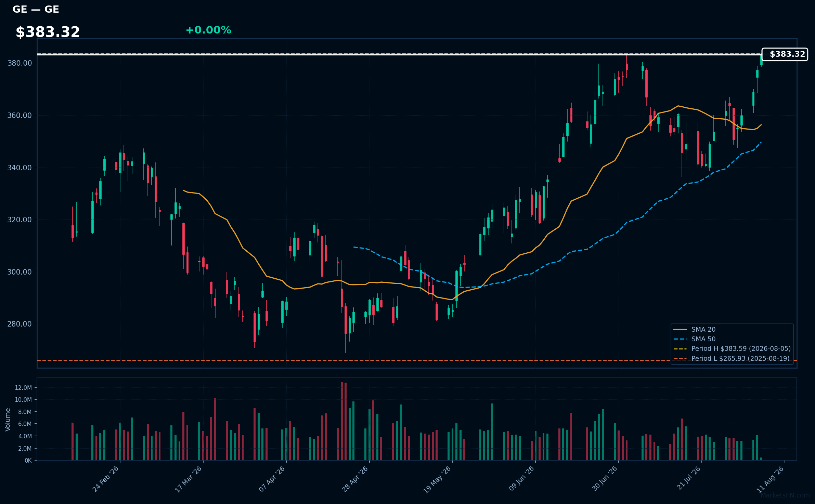Click the tallest red volume bar near late April
The width and height of the screenshot is (815, 504).
click(341, 421)
